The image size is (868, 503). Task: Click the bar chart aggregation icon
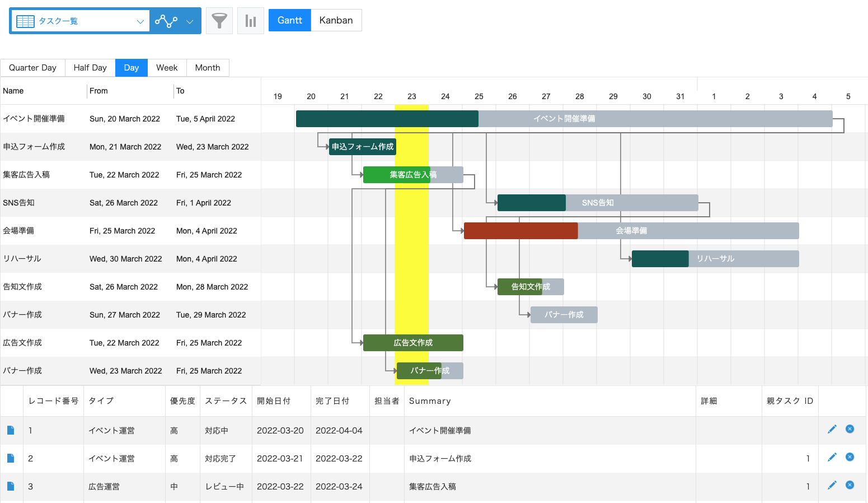[250, 20]
